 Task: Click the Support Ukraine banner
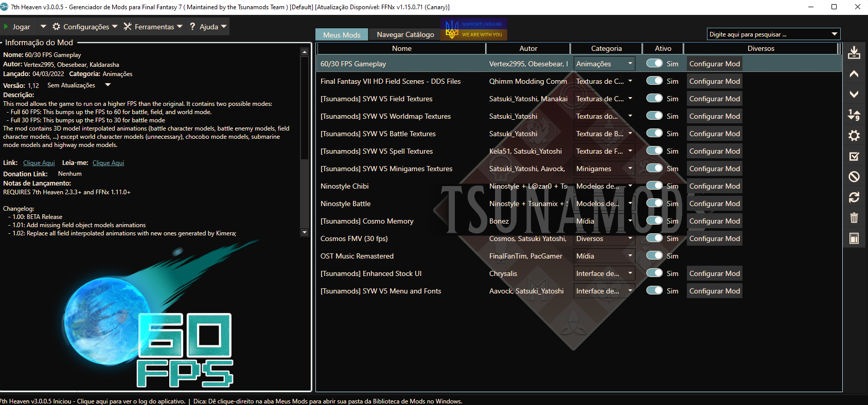(x=474, y=29)
